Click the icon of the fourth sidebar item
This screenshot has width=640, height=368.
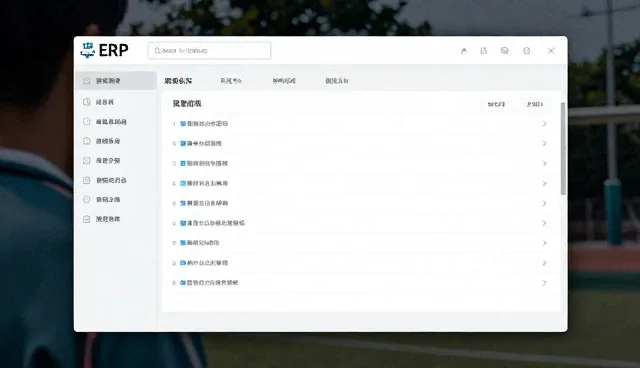tap(87, 141)
